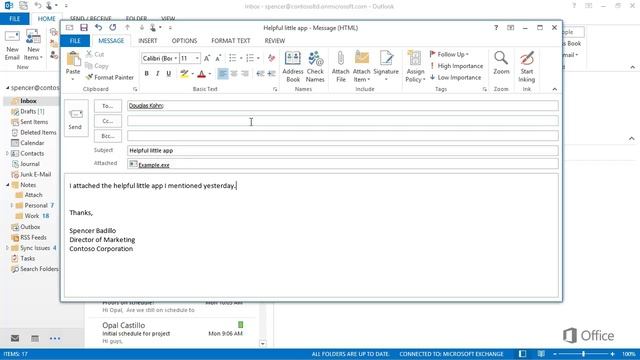Open the Address Book
Image resolution: width=640 pixels, height=360 pixels.
pyautogui.click(x=293, y=67)
